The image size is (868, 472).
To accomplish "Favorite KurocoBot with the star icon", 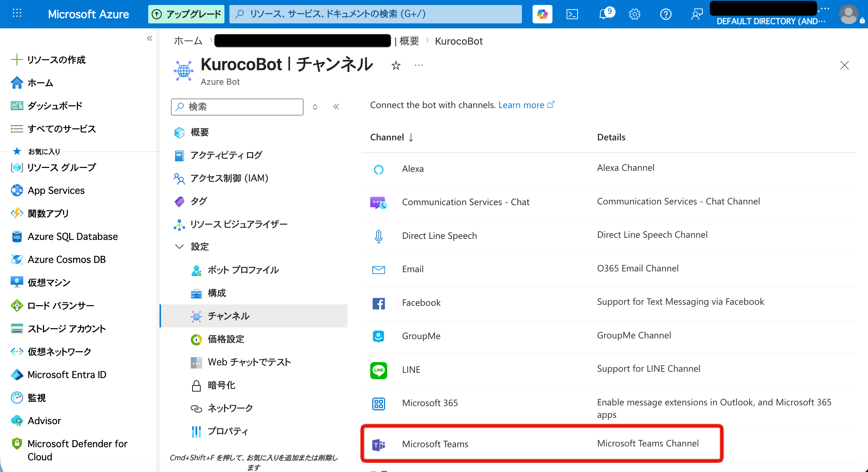I will click(x=396, y=66).
